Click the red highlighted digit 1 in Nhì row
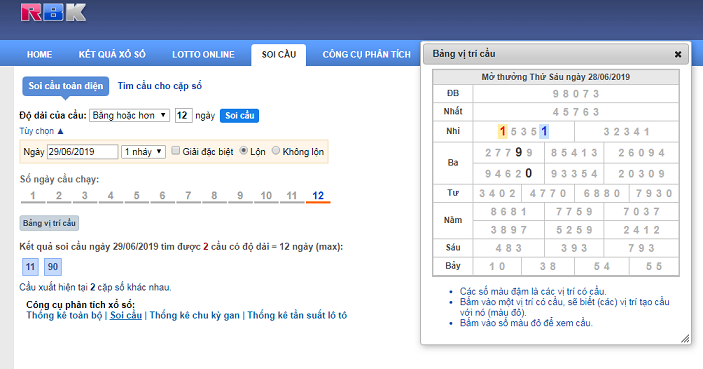 point(503,131)
